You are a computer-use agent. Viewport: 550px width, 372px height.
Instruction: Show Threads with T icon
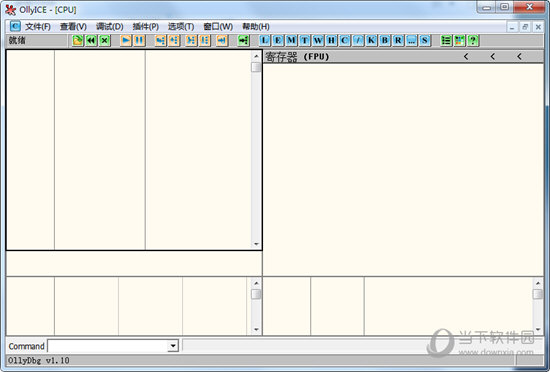tap(304, 41)
